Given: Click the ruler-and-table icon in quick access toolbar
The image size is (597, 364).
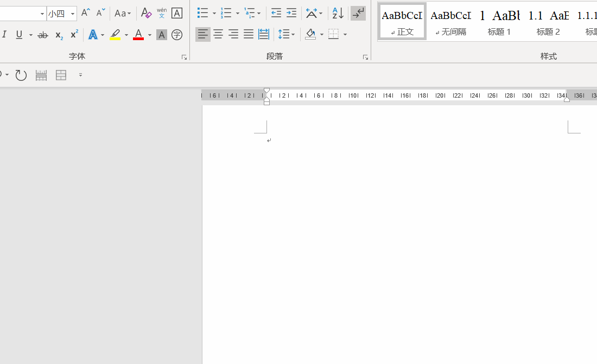Looking at the screenshot, I should pos(41,75).
